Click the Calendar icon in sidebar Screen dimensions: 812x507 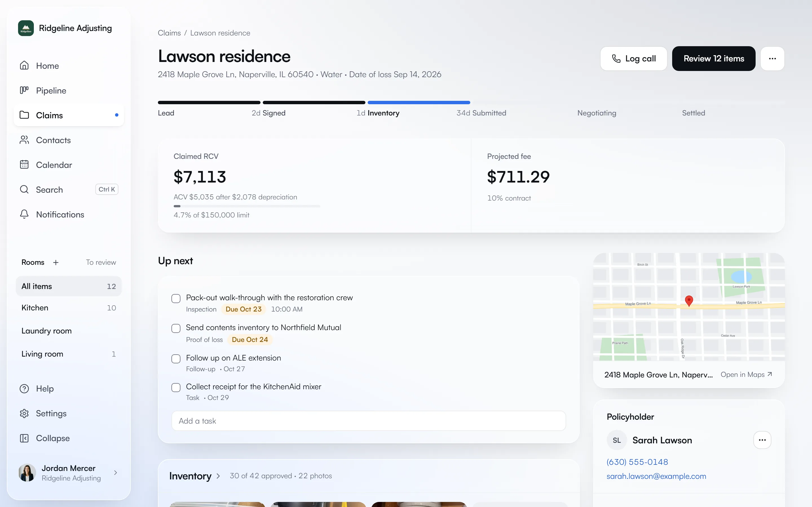point(24,165)
